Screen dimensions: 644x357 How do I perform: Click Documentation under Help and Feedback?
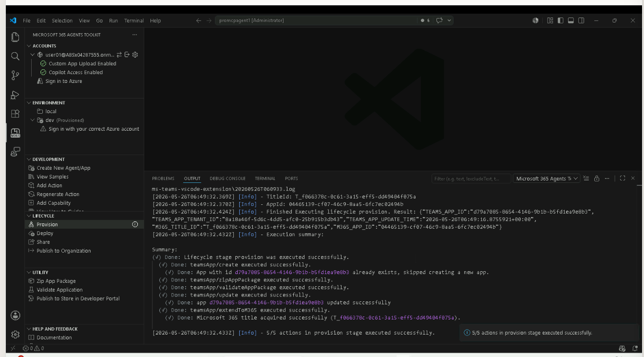[54, 337]
